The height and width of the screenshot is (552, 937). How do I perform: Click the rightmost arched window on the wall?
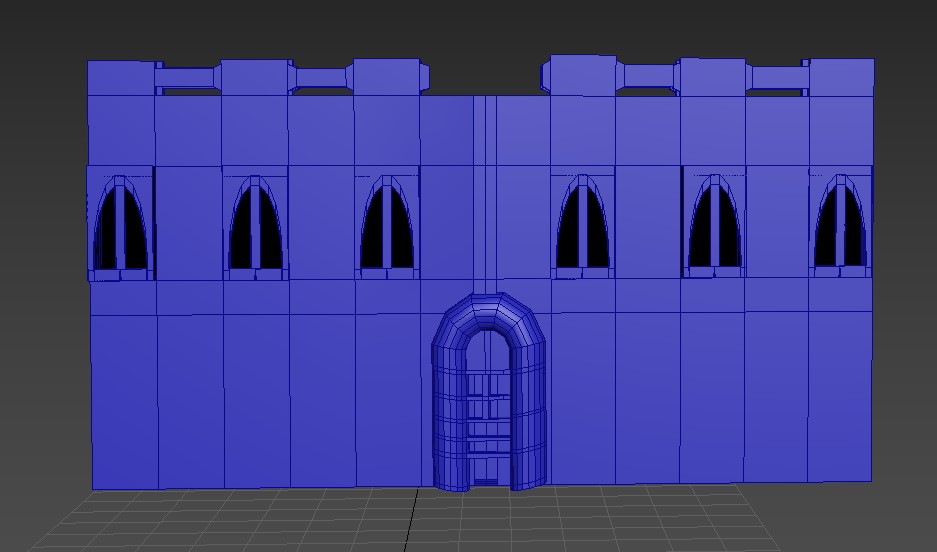841,221
